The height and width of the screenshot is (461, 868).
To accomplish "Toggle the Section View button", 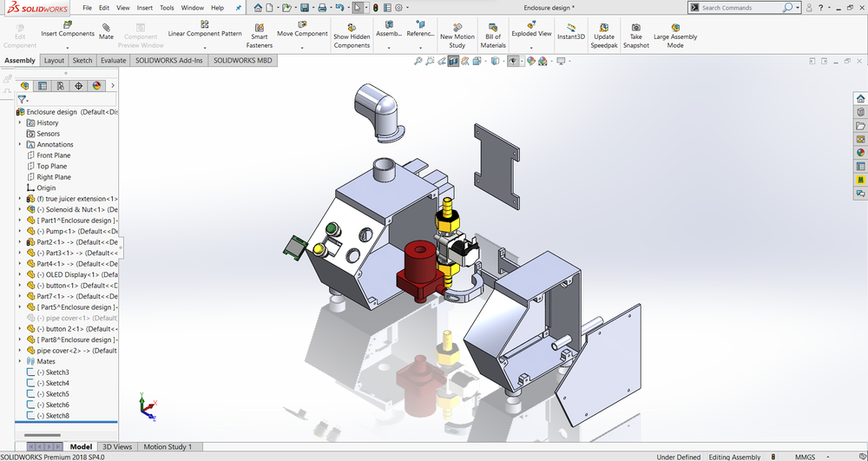I will (453, 61).
